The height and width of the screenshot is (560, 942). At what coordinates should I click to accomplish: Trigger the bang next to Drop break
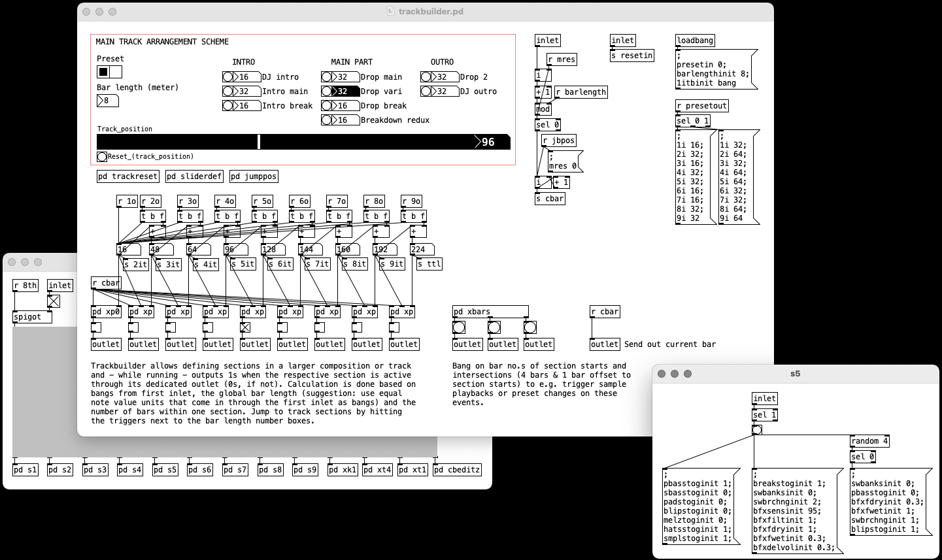(x=326, y=106)
